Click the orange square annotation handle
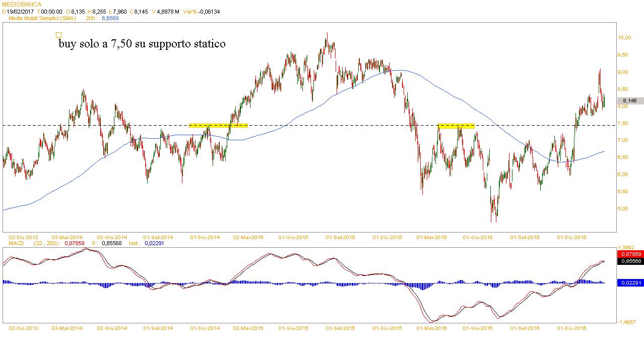This screenshot has width=644, height=337. 58,35
